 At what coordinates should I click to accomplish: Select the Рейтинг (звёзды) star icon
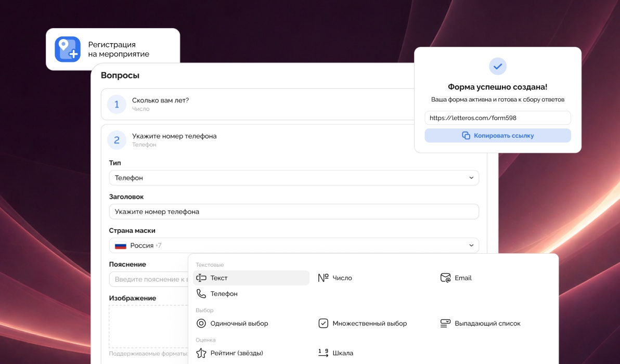click(201, 353)
